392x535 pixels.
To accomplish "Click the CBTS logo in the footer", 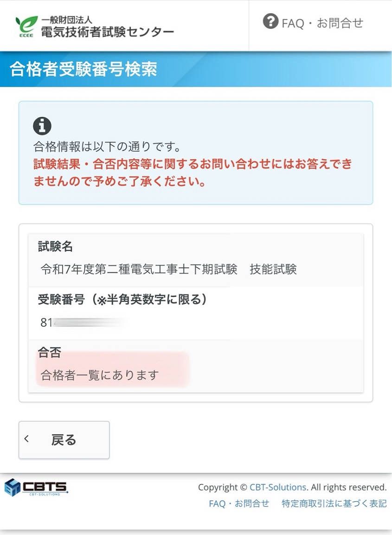I will pyautogui.click(x=36, y=488).
